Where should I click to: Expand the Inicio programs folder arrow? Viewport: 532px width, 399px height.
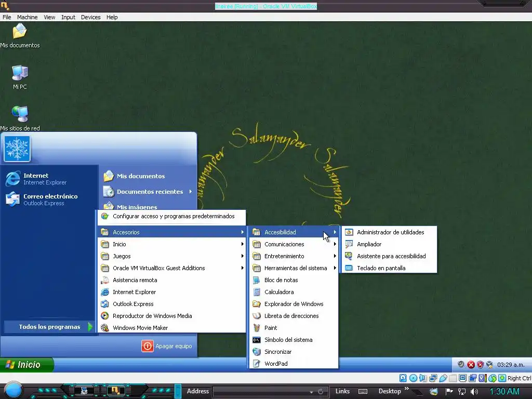[242, 244]
